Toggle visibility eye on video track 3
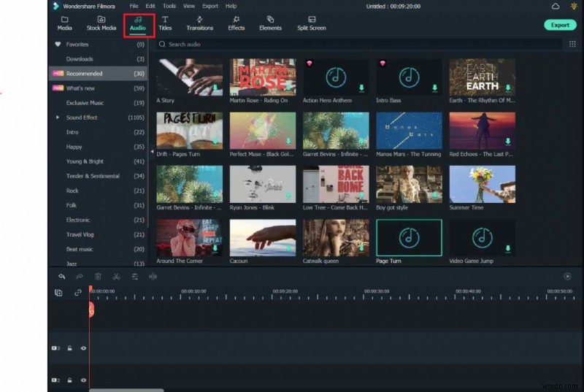 83,348
